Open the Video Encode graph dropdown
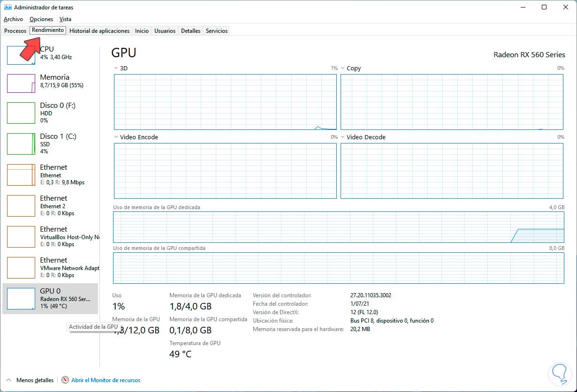Image resolution: width=577 pixels, height=392 pixels. pos(116,137)
